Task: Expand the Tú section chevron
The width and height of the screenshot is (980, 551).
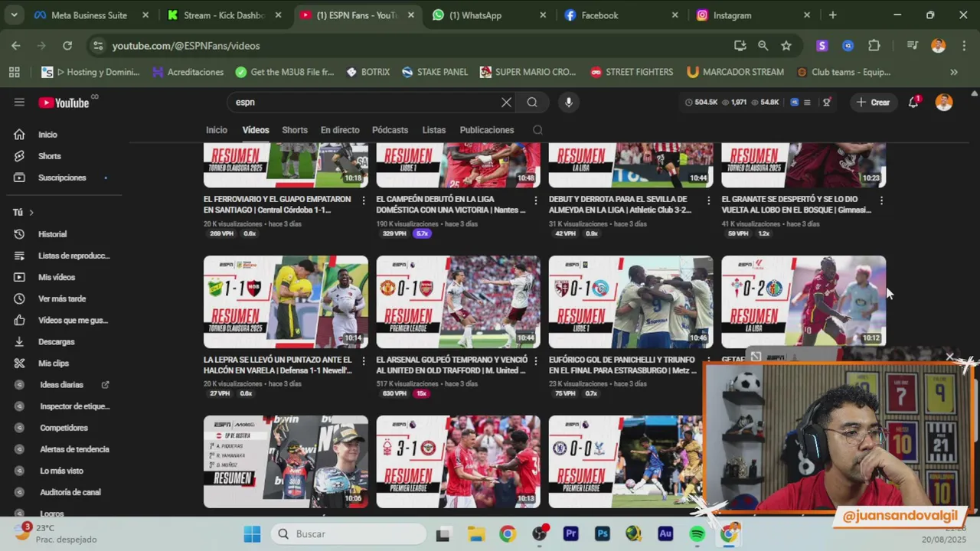Action: (x=31, y=212)
